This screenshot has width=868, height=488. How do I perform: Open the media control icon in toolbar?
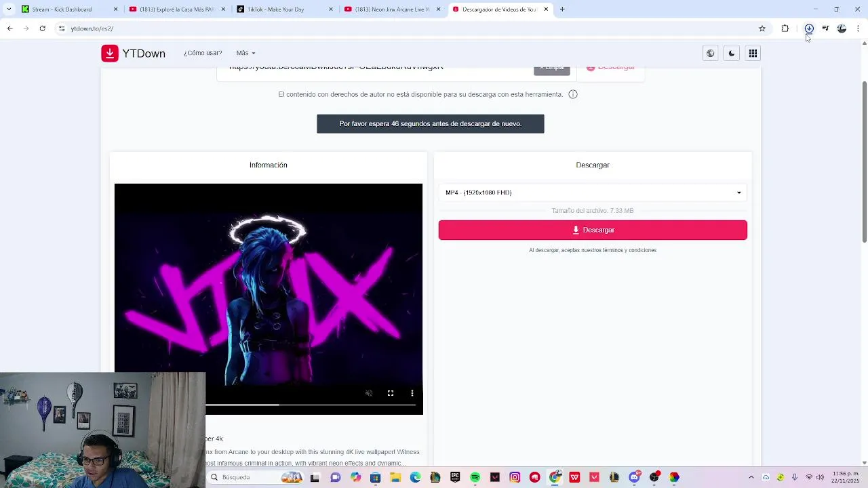tap(825, 28)
